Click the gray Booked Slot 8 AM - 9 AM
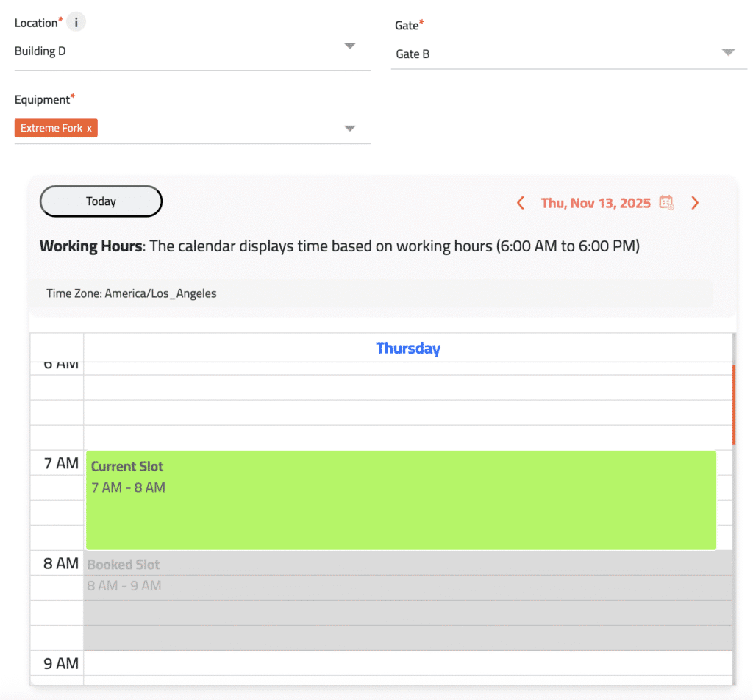Viewport: 753px width, 700px height. (x=407, y=601)
